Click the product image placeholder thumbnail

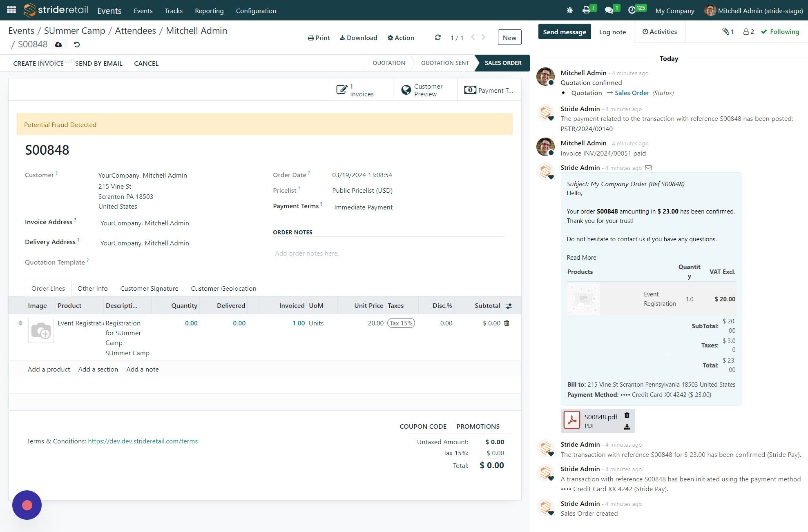(41, 330)
